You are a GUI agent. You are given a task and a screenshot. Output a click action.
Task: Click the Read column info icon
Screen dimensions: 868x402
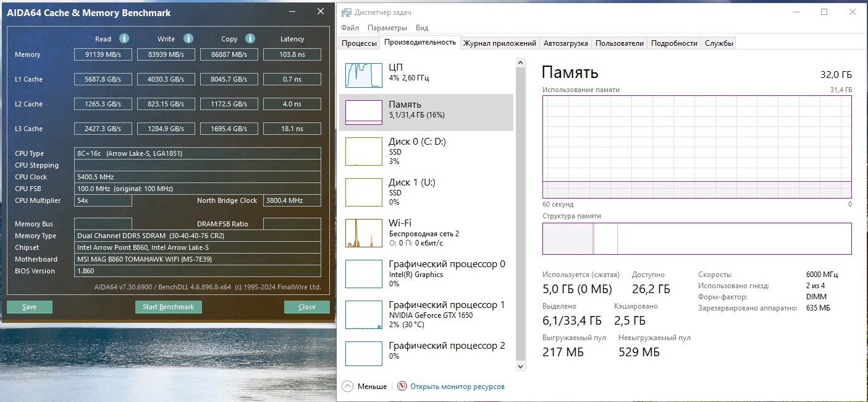[x=124, y=38]
